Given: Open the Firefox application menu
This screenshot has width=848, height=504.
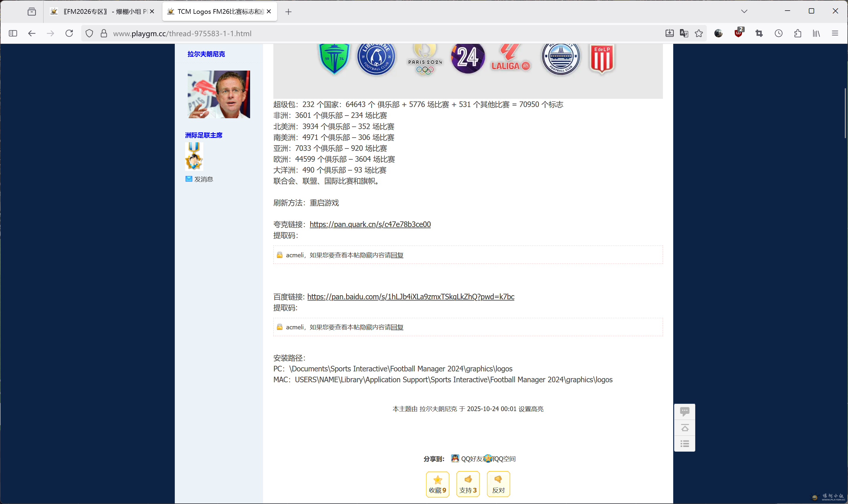Looking at the screenshot, I should click(x=835, y=33).
